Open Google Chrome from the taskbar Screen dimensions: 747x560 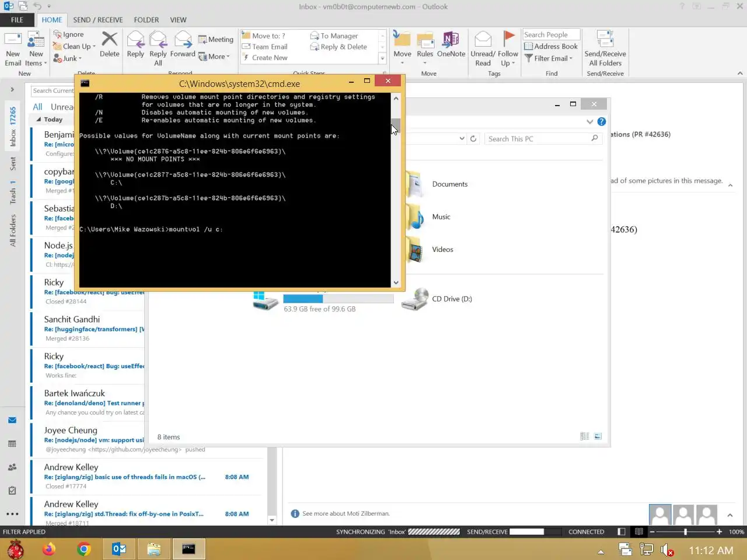84,549
